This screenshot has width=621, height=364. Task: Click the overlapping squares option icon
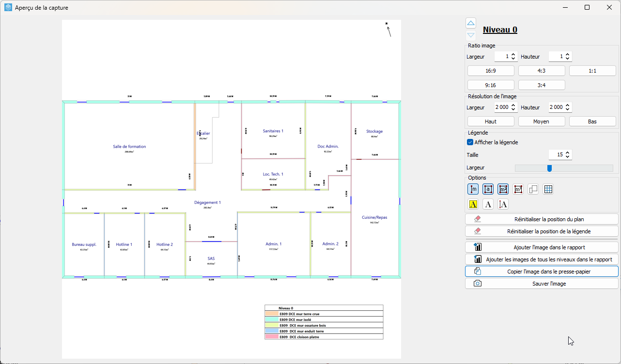click(x=533, y=189)
